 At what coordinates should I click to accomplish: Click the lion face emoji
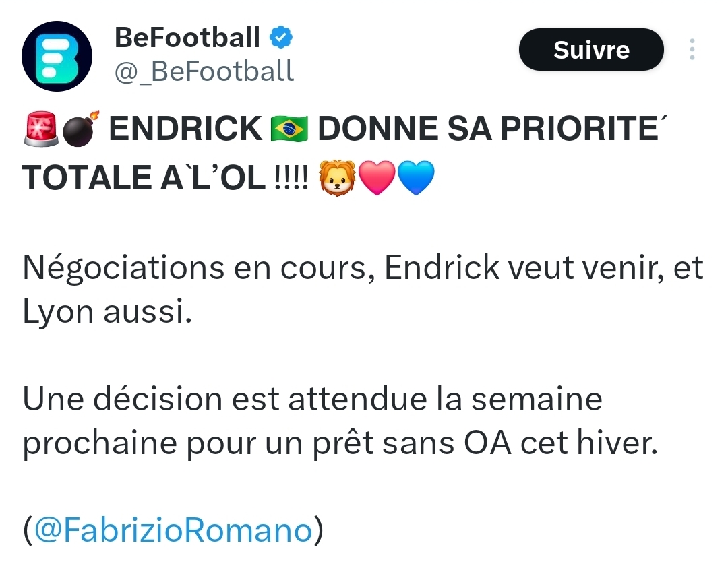tap(337, 179)
